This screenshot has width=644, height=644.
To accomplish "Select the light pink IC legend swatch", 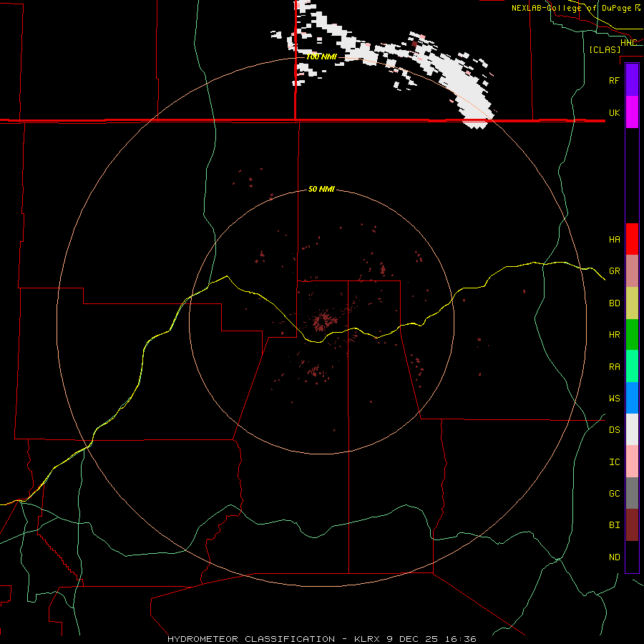I will 632,462.
